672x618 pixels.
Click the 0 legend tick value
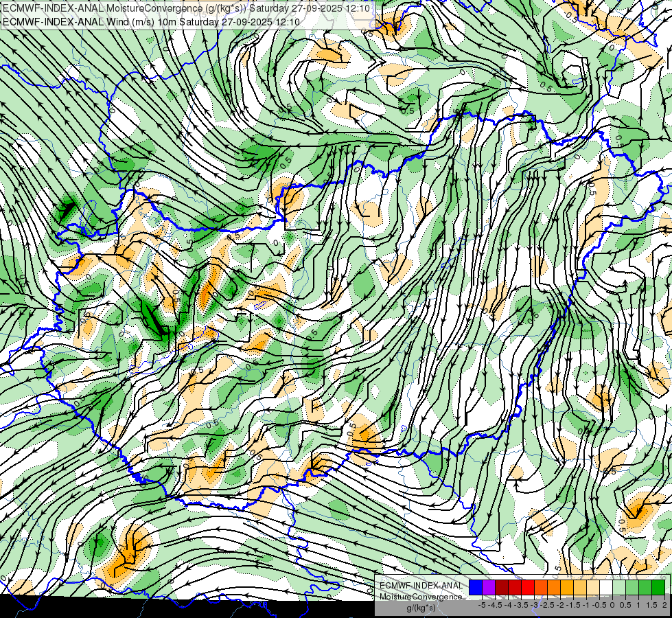(x=612, y=605)
